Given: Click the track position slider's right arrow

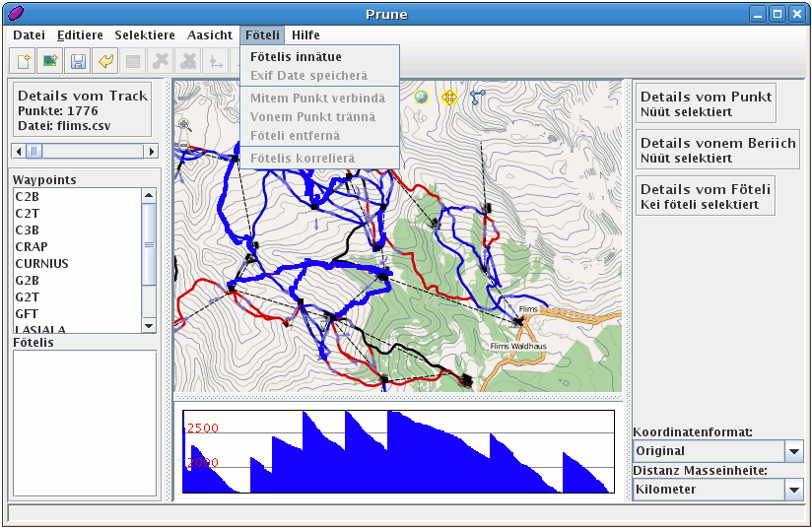Looking at the screenshot, I should [151, 151].
